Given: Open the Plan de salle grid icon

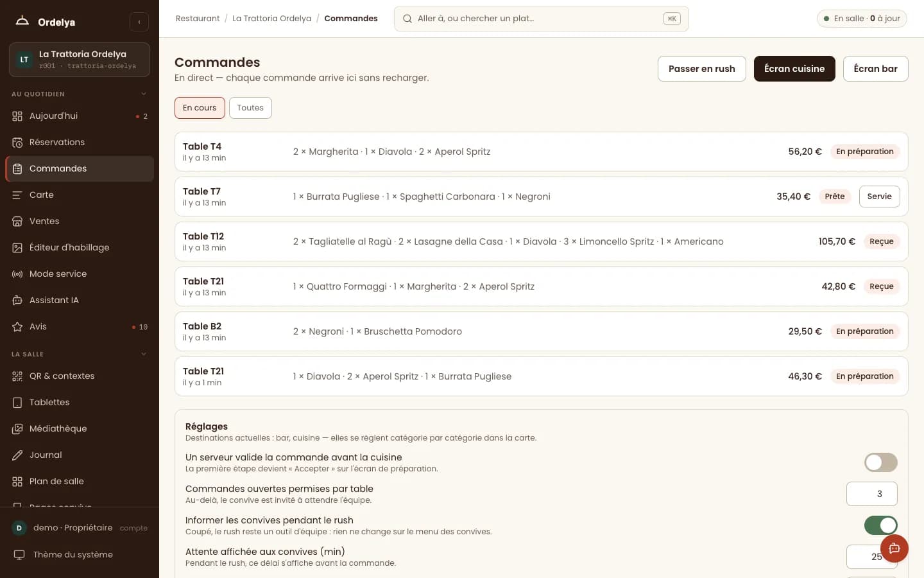Looking at the screenshot, I should (17, 482).
